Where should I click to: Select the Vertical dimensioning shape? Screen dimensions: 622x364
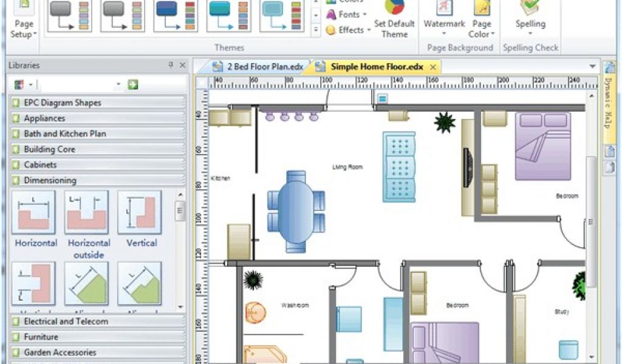pyautogui.click(x=140, y=213)
